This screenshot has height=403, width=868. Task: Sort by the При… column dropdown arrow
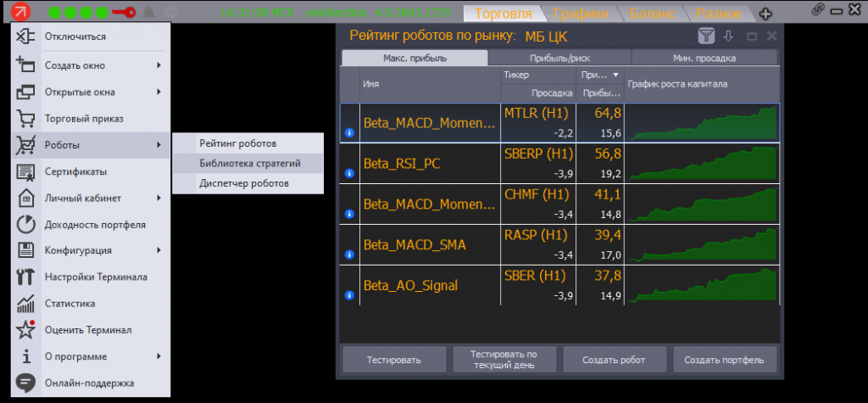tap(615, 76)
